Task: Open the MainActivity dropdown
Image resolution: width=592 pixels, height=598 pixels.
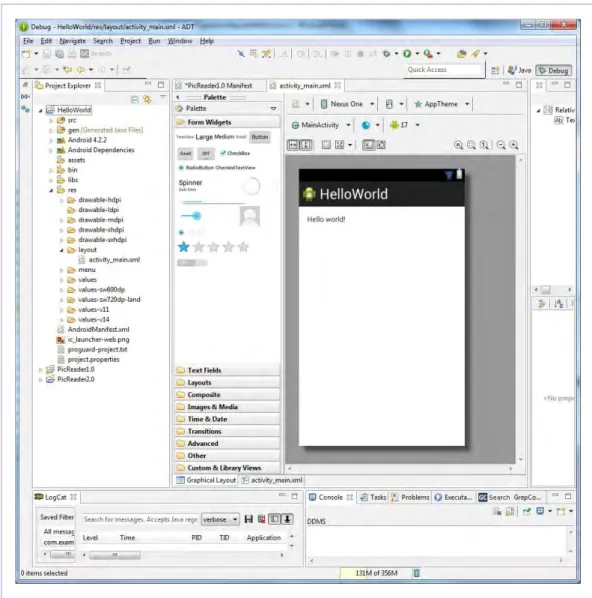Action: (348, 125)
